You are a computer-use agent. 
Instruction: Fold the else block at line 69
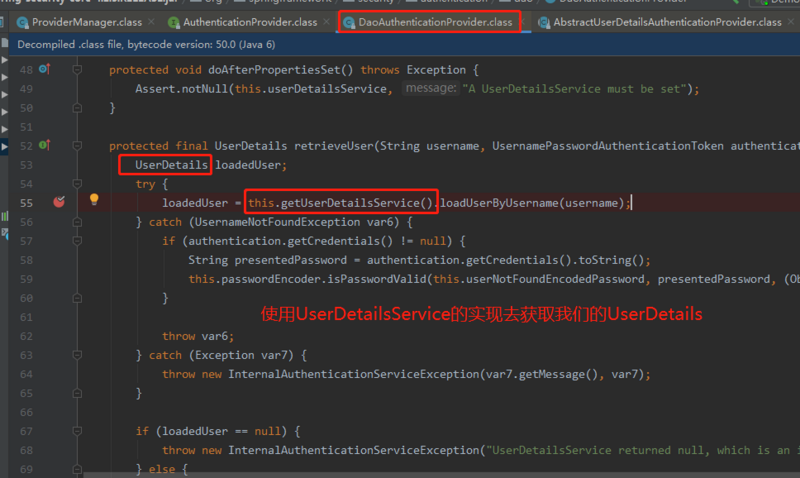pyautogui.click(x=77, y=469)
